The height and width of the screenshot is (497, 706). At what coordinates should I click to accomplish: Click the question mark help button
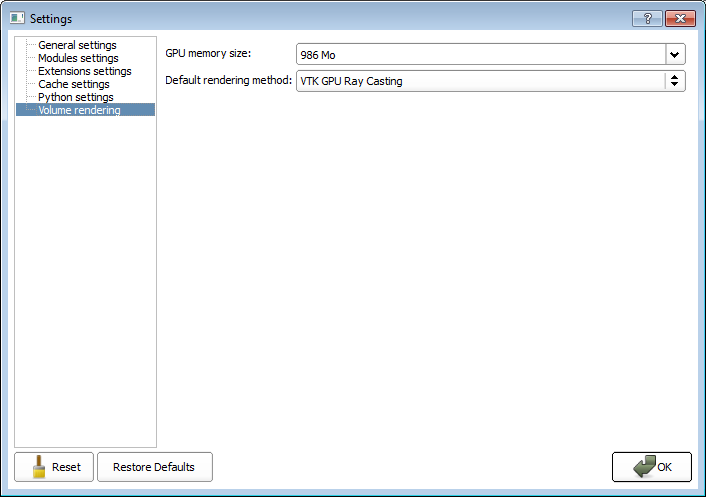pyautogui.click(x=647, y=18)
